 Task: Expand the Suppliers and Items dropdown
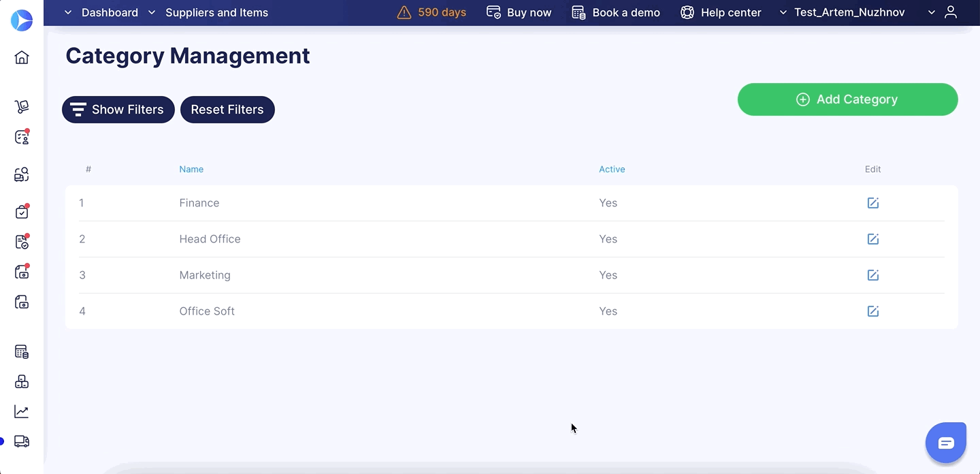208,12
